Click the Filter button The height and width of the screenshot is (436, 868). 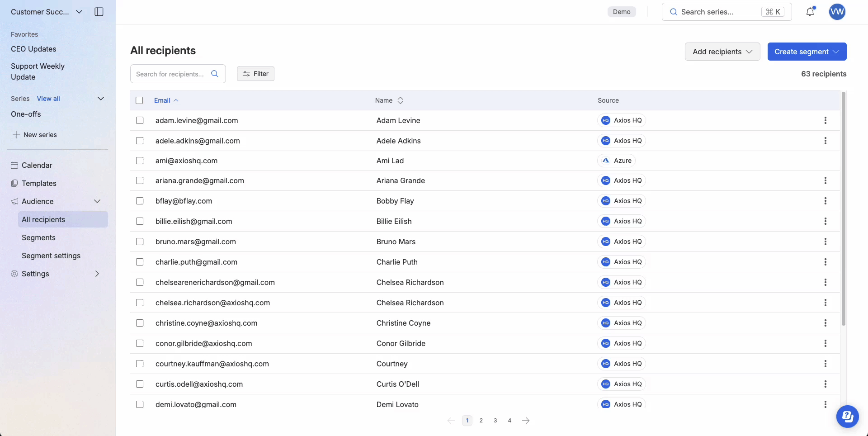255,74
